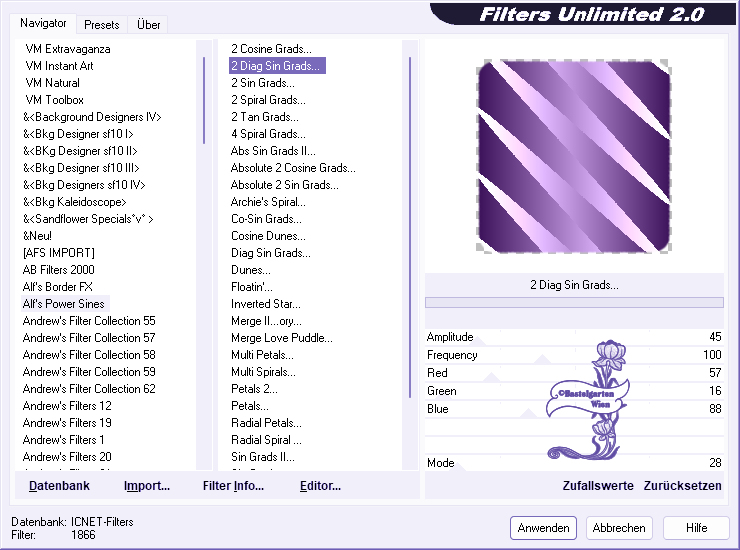Choose Merge Love Puddle... filter
Image resolution: width=740 pixels, height=550 pixels.
click(x=282, y=338)
